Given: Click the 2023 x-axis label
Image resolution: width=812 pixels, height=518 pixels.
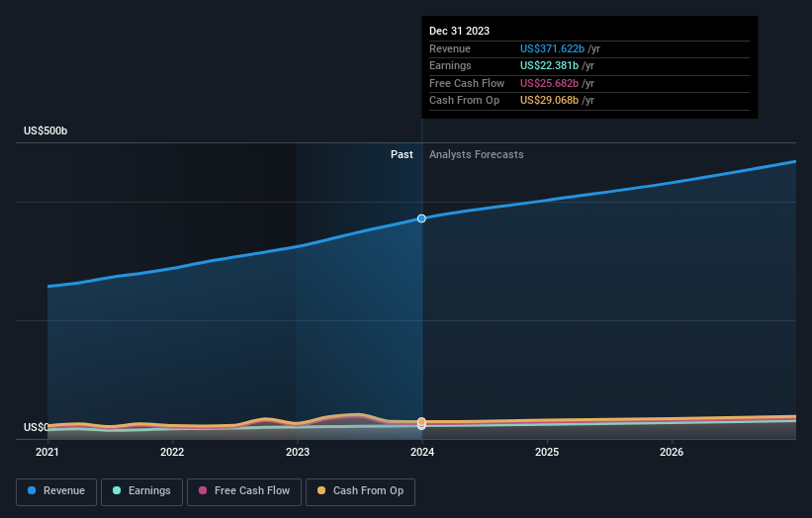Looking at the screenshot, I should tap(298, 452).
